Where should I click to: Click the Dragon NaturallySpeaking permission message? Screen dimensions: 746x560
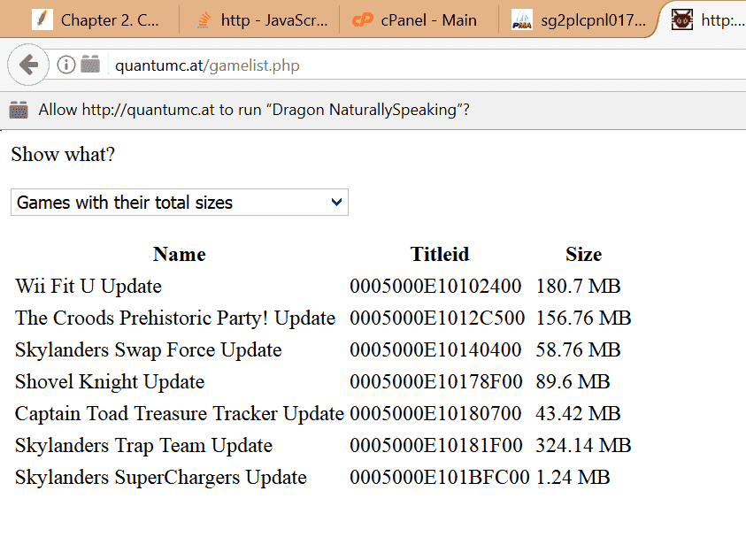[x=254, y=110]
